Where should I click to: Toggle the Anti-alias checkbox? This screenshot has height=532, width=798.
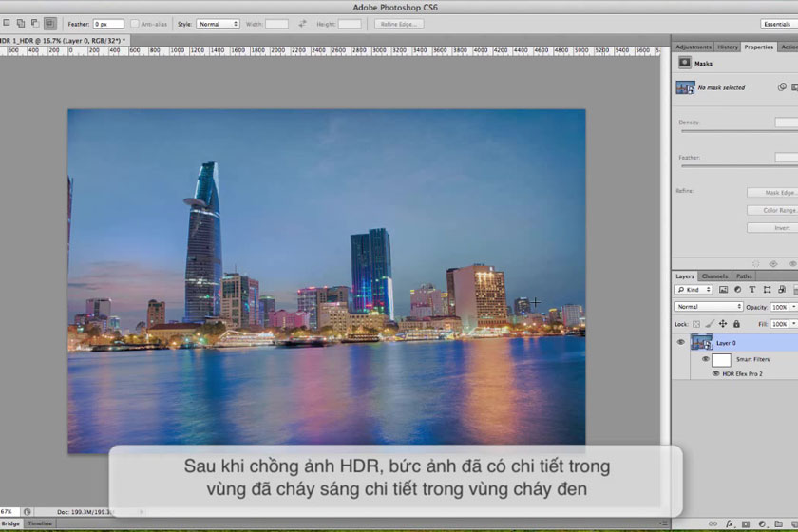pos(134,24)
